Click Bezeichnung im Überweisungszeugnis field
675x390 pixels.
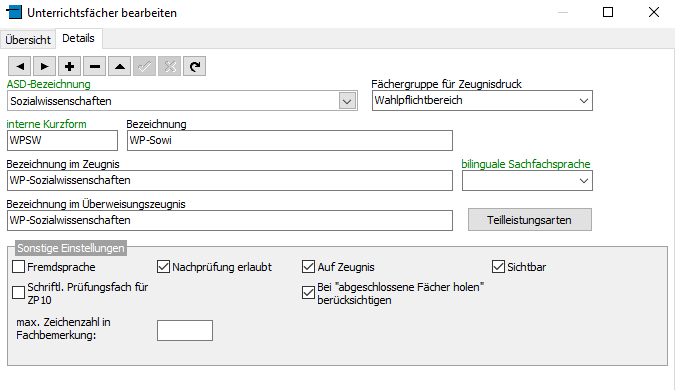(230, 220)
